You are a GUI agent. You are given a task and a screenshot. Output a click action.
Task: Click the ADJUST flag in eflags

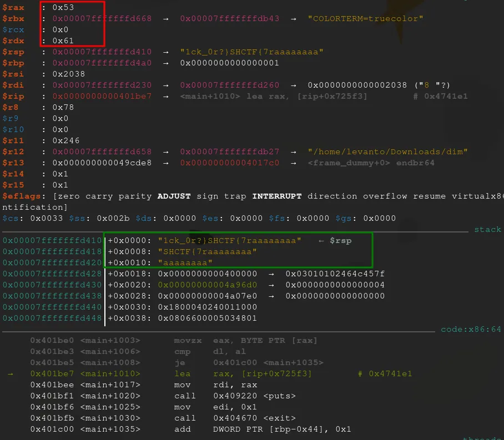pyautogui.click(x=174, y=196)
